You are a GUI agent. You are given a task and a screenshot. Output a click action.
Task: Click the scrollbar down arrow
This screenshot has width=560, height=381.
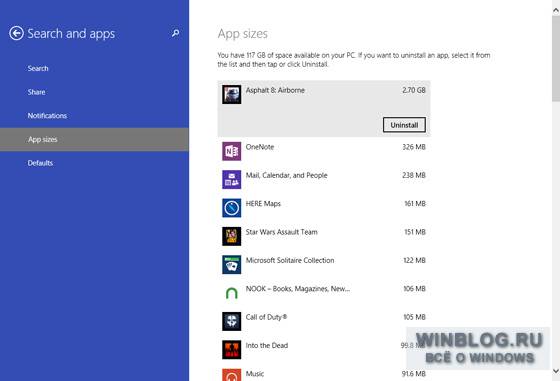(x=556, y=371)
